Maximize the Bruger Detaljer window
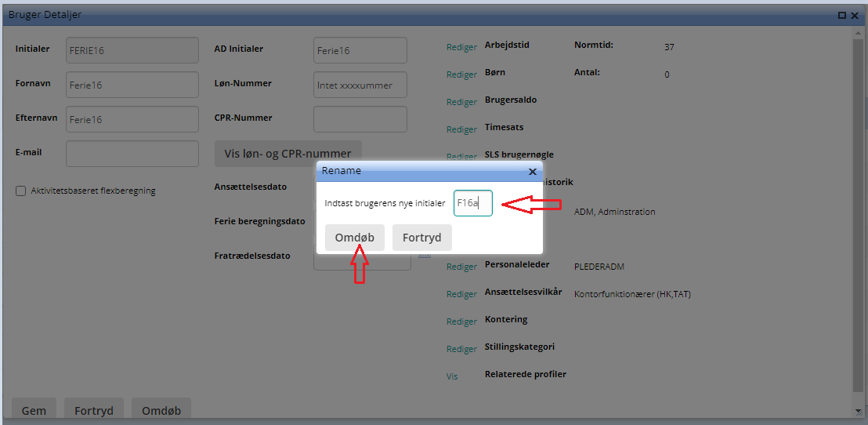This screenshot has height=425, width=868. (841, 15)
